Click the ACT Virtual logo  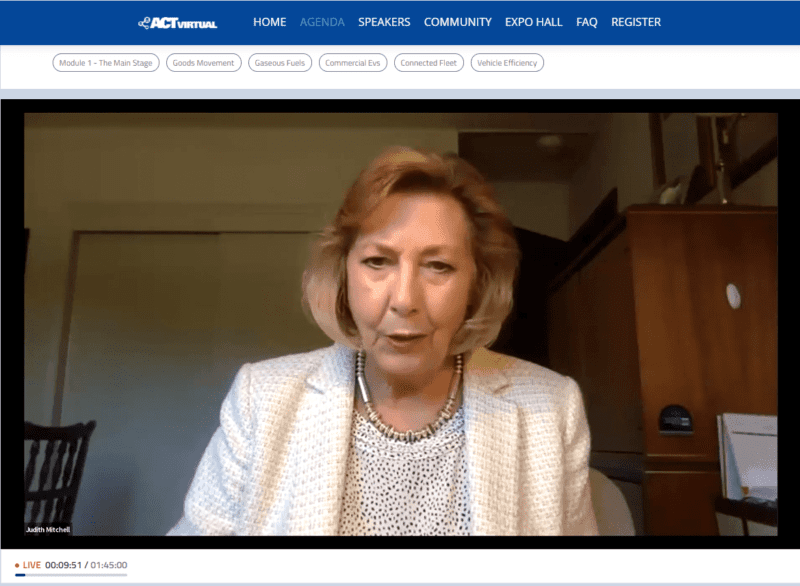(x=178, y=22)
